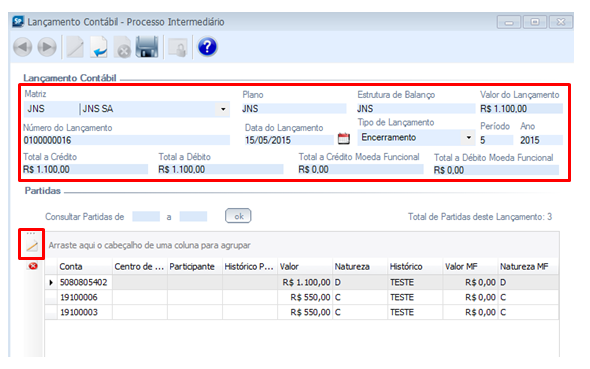590x369 pixels.
Task: Sort by the Participante column header
Action: click(195, 266)
